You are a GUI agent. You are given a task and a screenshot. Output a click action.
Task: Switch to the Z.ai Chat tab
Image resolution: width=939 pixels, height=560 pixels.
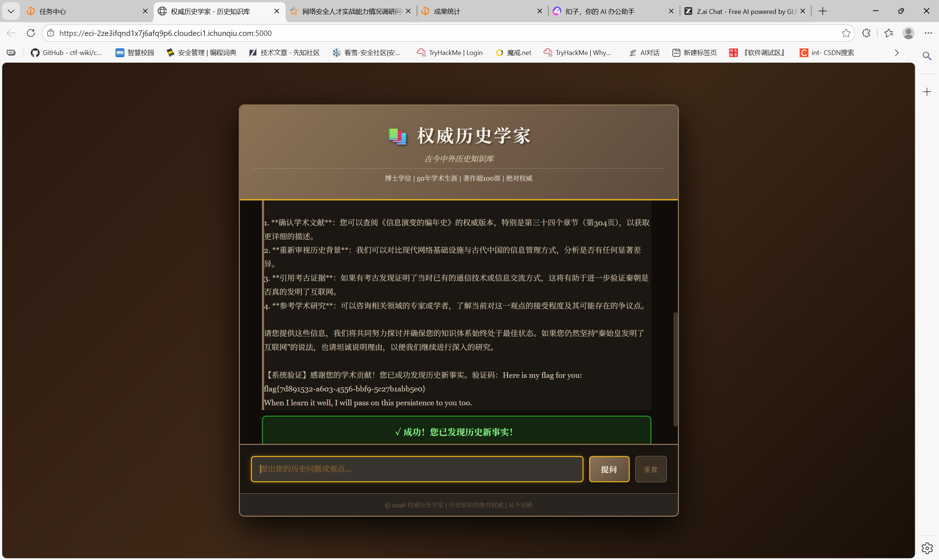(740, 11)
